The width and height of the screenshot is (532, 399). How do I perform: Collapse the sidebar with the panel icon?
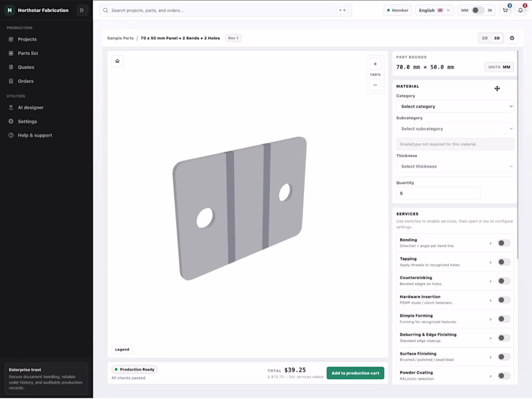82,10
